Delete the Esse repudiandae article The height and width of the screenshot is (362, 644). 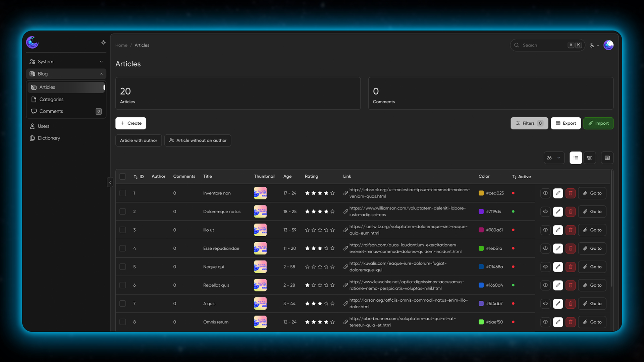coord(570,248)
